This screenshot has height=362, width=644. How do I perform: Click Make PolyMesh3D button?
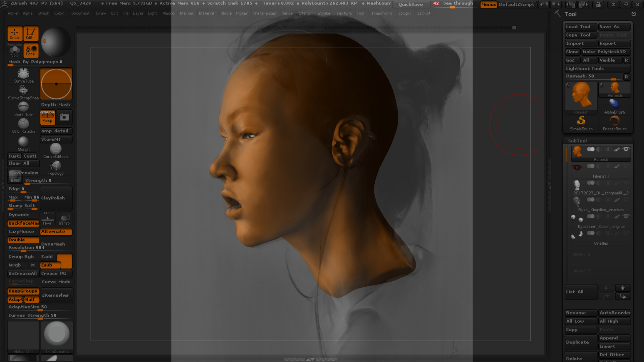pyautogui.click(x=606, y=52)
